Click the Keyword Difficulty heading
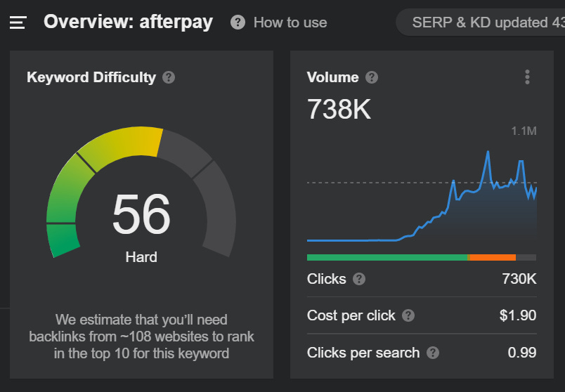Image resolution: width=565 pixels, height=392 pixels. point(91,77)
